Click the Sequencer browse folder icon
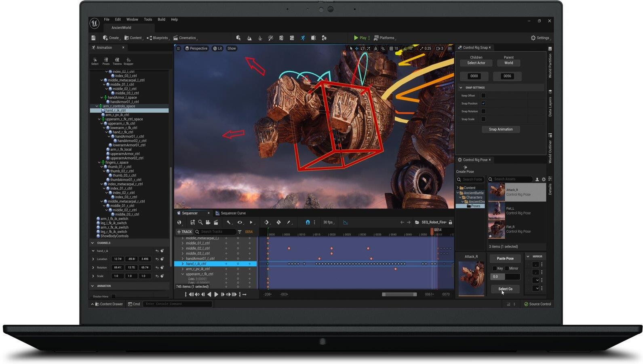Viewport: 643px width, 364px height. point(417,222)
